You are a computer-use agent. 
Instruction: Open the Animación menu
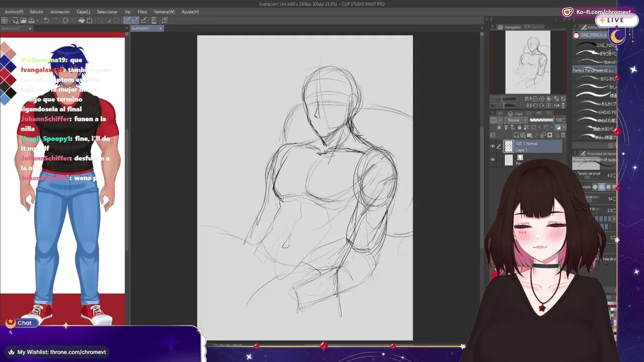pos(60,12)
